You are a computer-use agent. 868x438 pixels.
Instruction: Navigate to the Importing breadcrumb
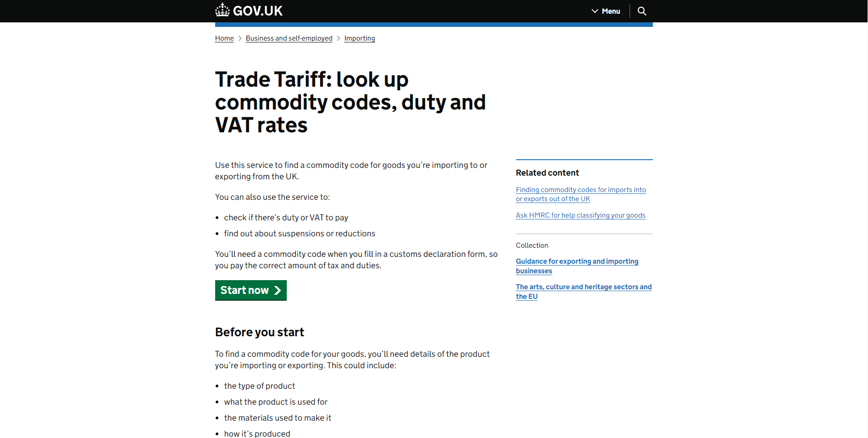click(360, 38)
